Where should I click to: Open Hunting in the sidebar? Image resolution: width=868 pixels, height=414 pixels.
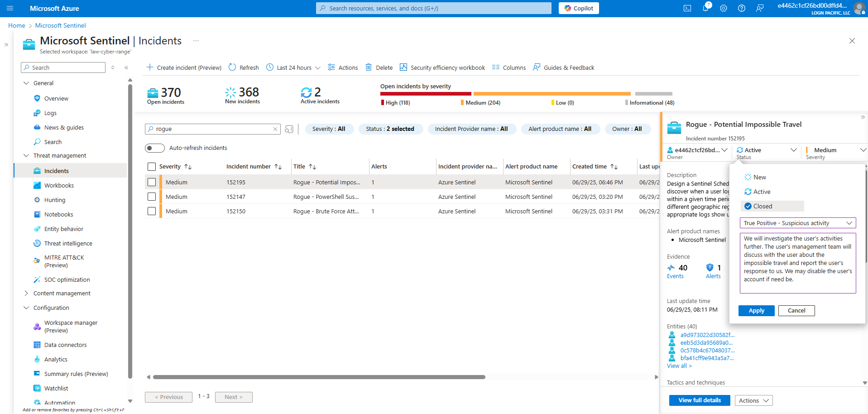pos(55,200)
